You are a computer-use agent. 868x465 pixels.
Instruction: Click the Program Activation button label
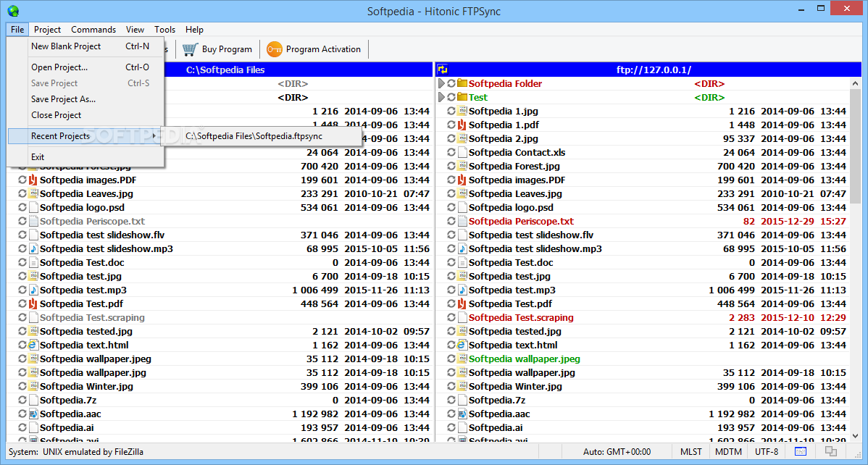(323, 49)
